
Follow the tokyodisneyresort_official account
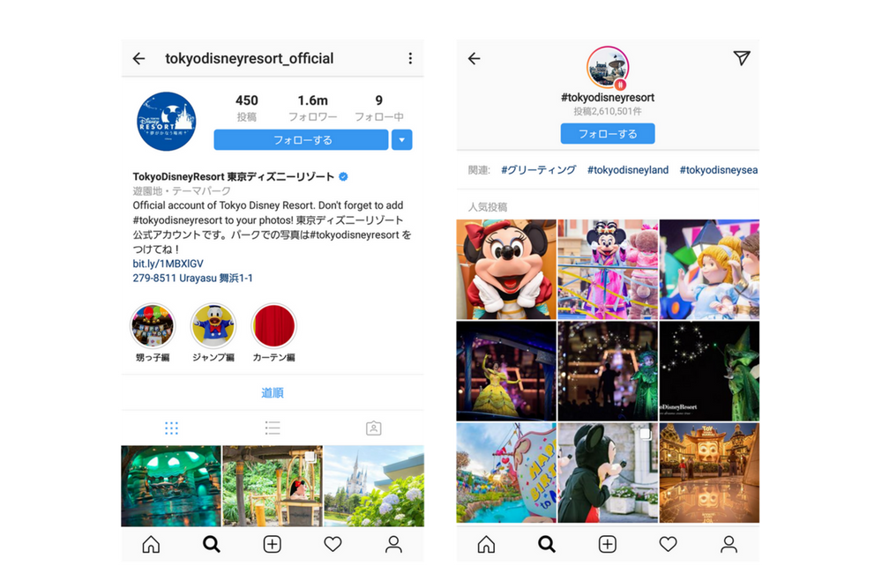(301, 140)
